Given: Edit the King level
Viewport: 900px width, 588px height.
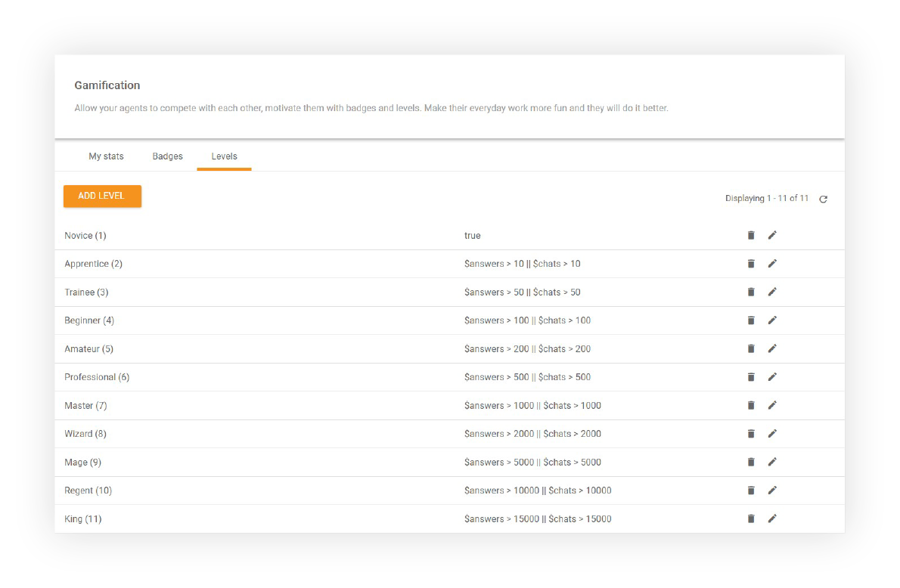Looking at the screenshot, I should (772, 518).
